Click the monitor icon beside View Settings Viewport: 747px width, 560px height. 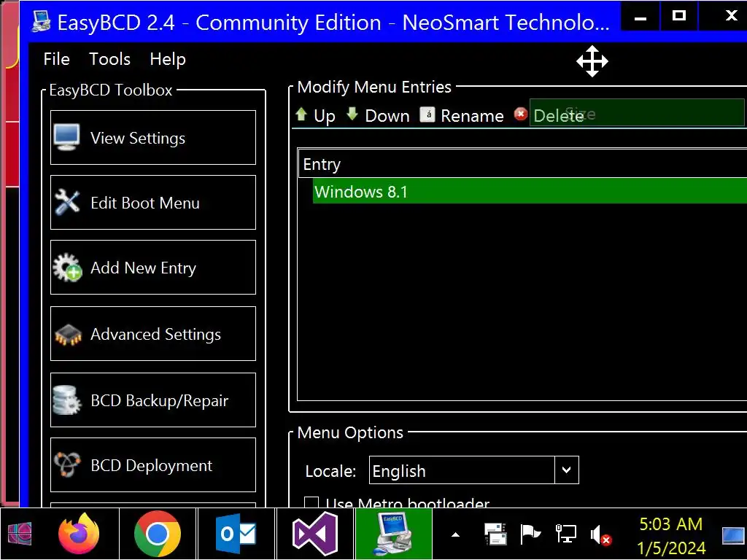(66, 137)
